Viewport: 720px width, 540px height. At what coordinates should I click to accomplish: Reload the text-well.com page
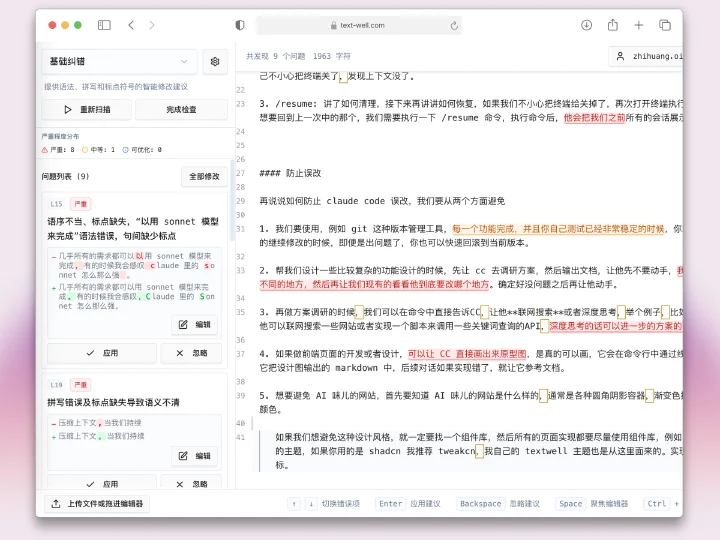pyautogui.click(x=454, y=25)
